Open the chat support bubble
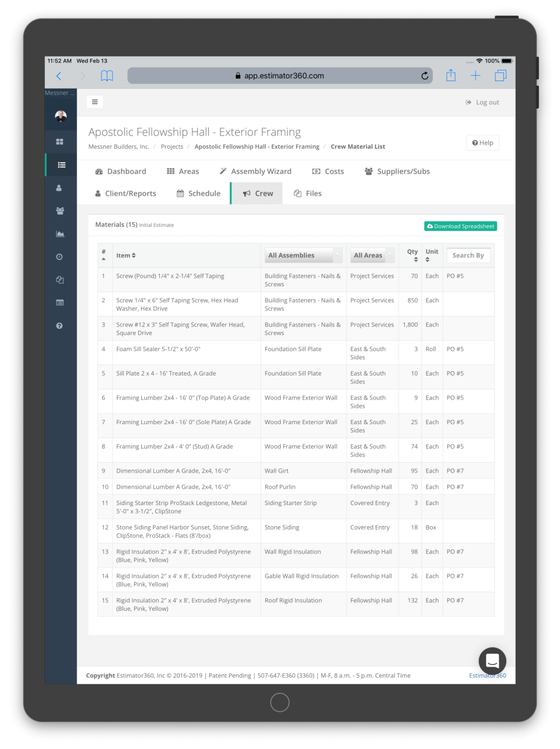This screenshot has width=560, height=749. pyautogui.click(x=492, y=660)
